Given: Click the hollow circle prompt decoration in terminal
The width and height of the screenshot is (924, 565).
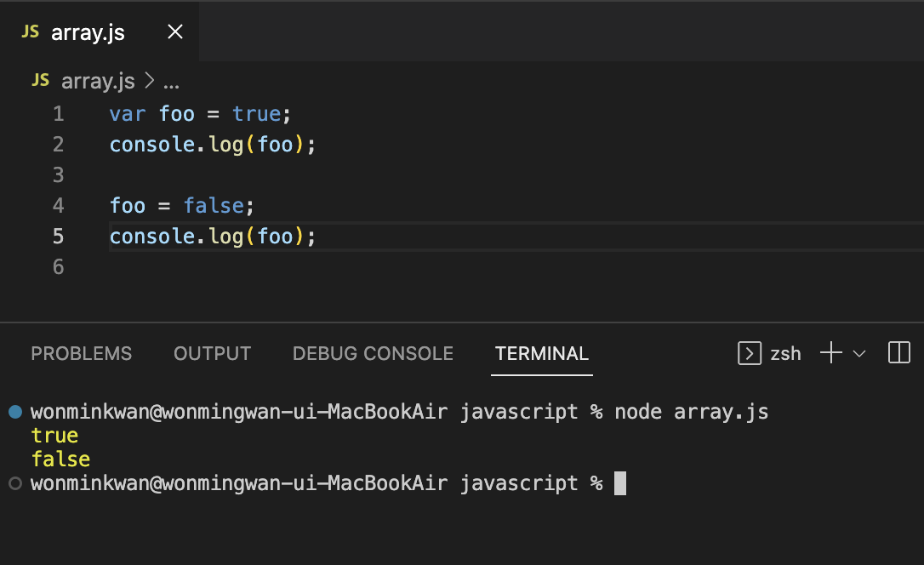Looking at the screenshot, I should point(15,483).
